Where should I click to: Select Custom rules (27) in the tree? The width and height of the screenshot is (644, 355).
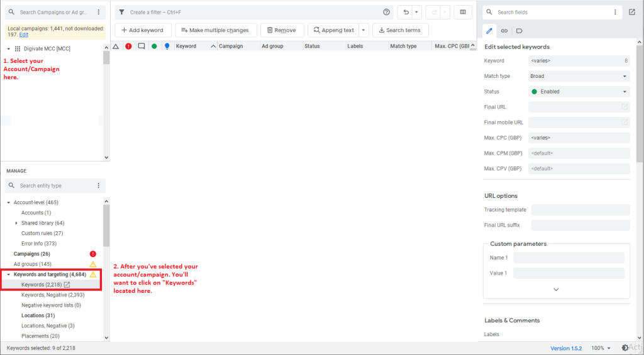(42, 234)
